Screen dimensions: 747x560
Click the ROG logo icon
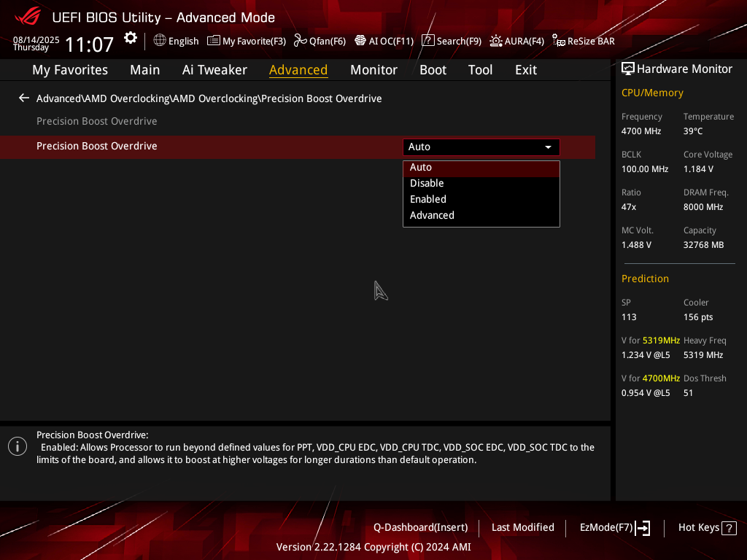coord(28,16)
